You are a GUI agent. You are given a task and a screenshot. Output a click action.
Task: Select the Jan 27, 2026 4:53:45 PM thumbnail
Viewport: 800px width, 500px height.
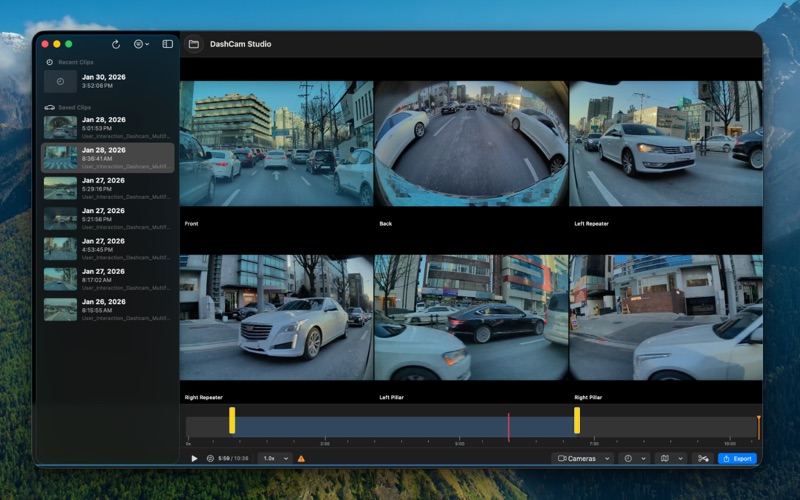[x=60, y=249]
